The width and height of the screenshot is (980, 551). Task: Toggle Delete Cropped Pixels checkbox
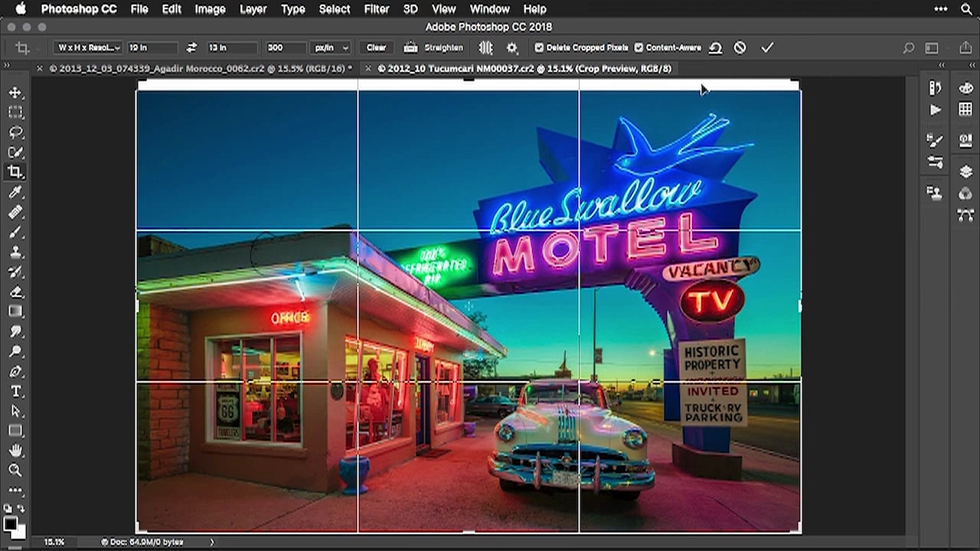click(539, 47)
